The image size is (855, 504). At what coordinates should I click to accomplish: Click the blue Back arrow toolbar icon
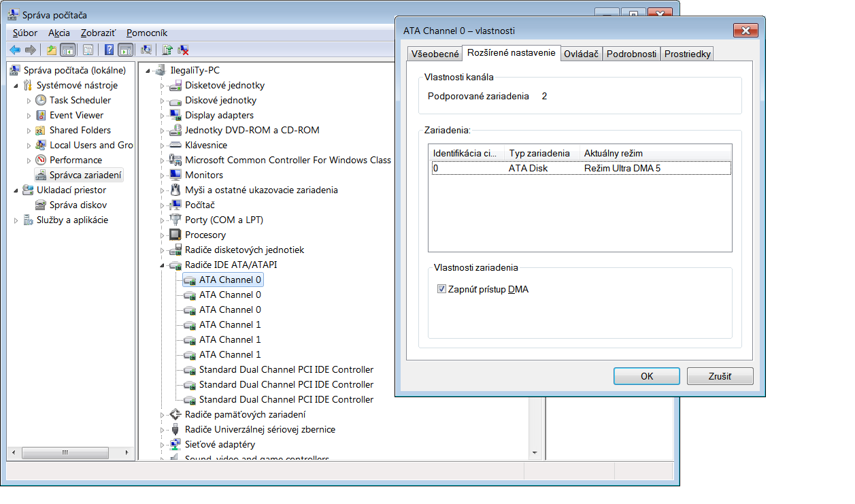tap(15, 50)
